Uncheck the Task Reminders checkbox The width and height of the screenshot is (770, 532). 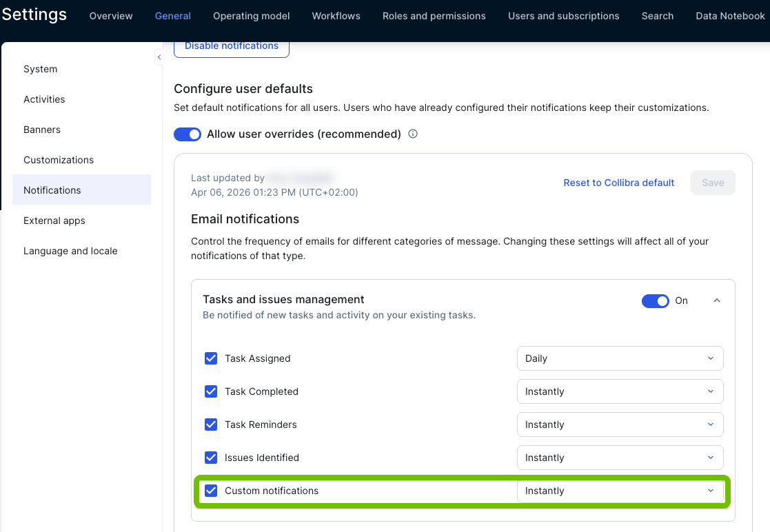211,424
